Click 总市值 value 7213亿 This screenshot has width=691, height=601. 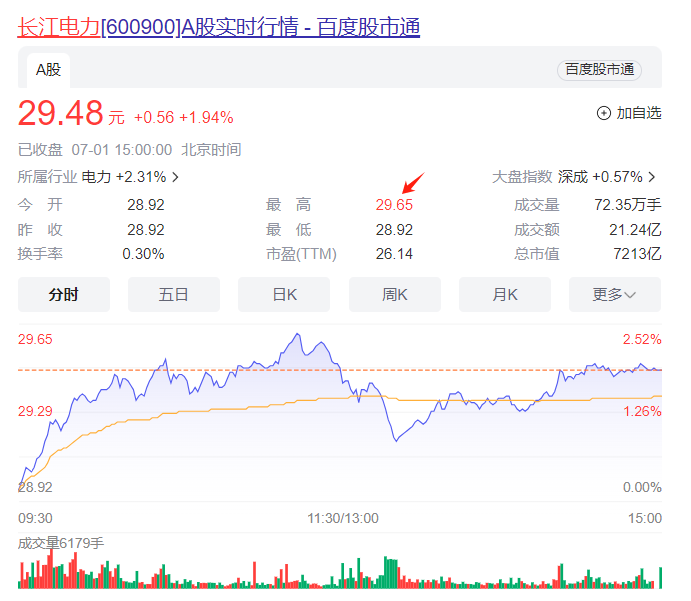tap(637, 254)
